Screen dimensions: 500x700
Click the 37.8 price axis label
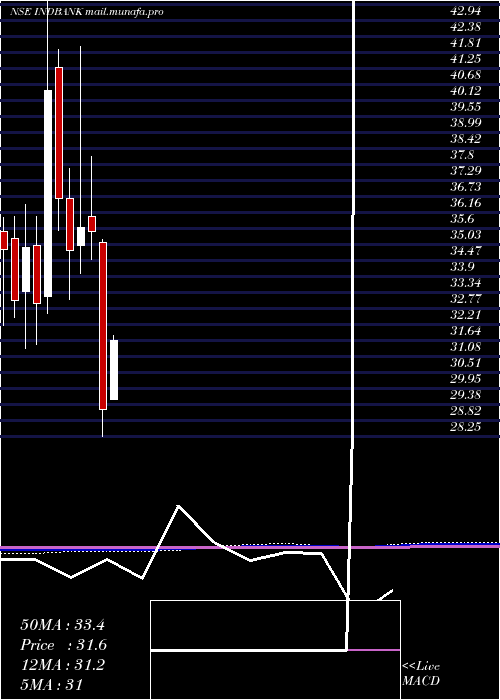pyautogui.click(x=462, y=155)
